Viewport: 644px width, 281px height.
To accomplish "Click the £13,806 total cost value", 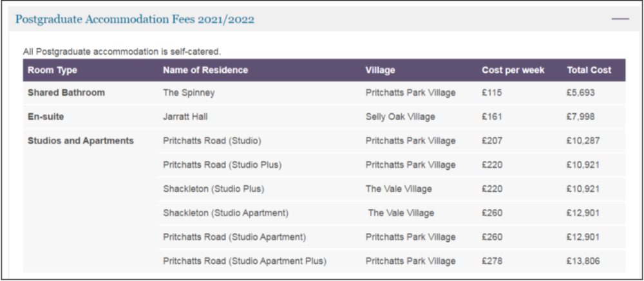I will [583, 261].
